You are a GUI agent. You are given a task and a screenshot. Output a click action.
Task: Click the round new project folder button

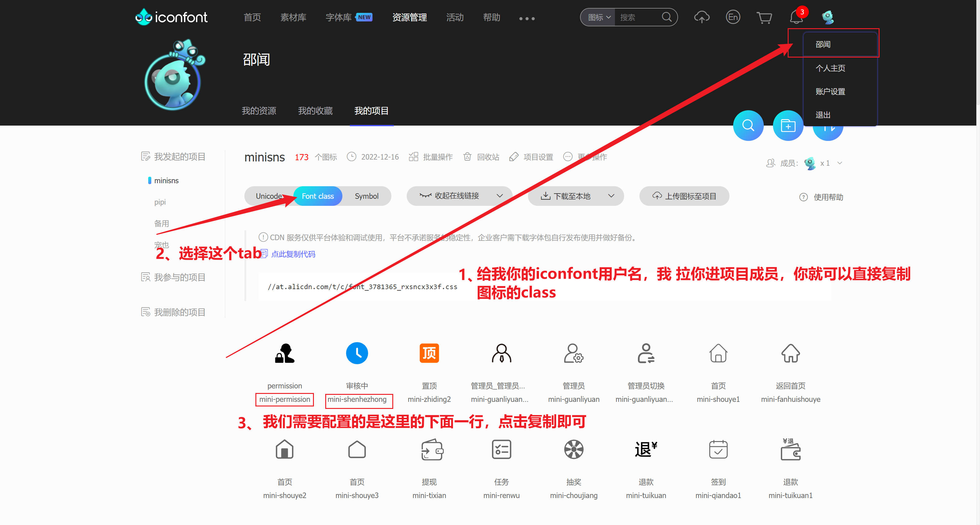tap(788, 126)
